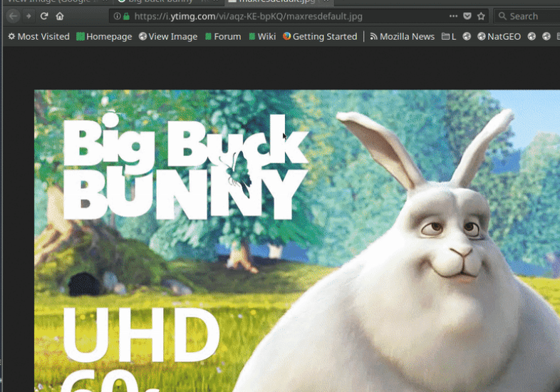The width and height of the screenshot is (560, 392).
Task: Open the NatGEO bookmark
Action: (x=499, y=36)
